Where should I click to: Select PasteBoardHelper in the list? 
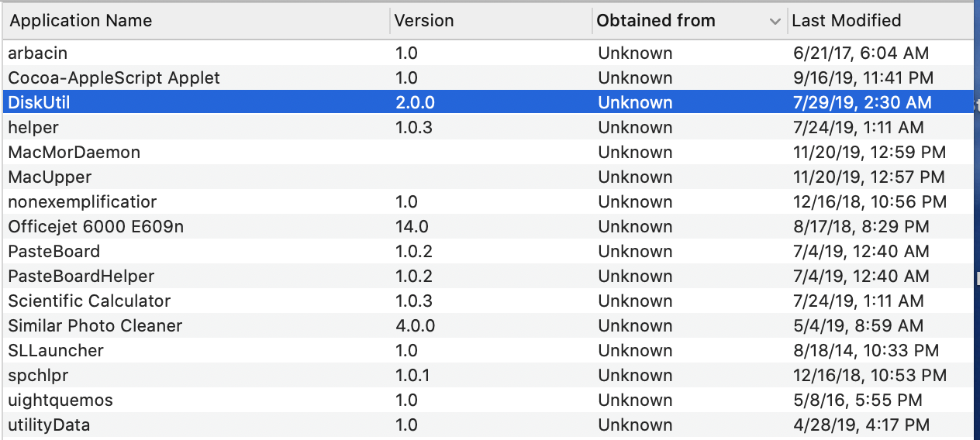81,277
